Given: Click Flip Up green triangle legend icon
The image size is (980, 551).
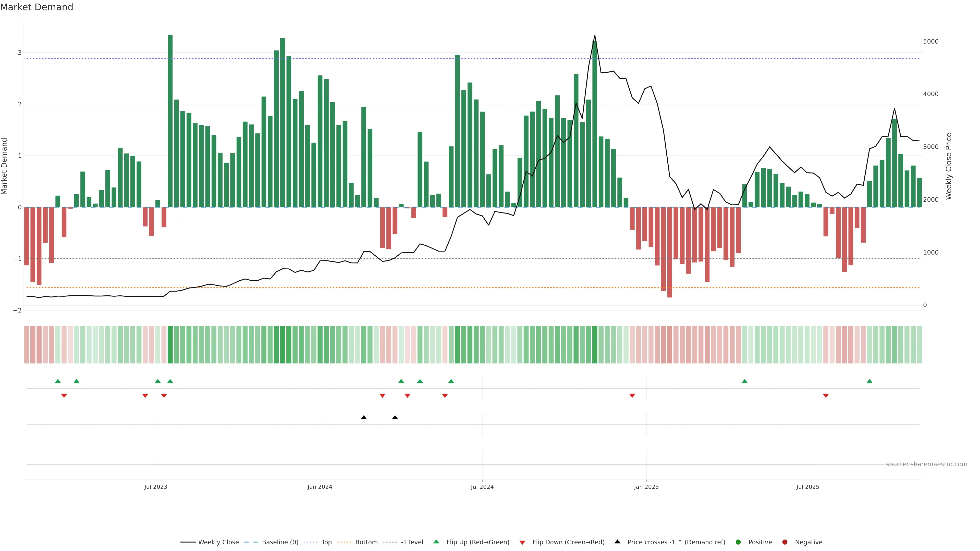Looking at the screenshot, I should (x=436, y=542).
